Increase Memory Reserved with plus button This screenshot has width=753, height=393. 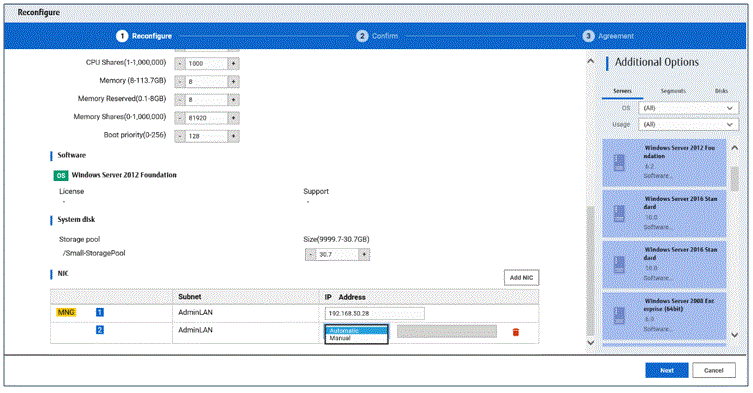click(x=233, y=100)
